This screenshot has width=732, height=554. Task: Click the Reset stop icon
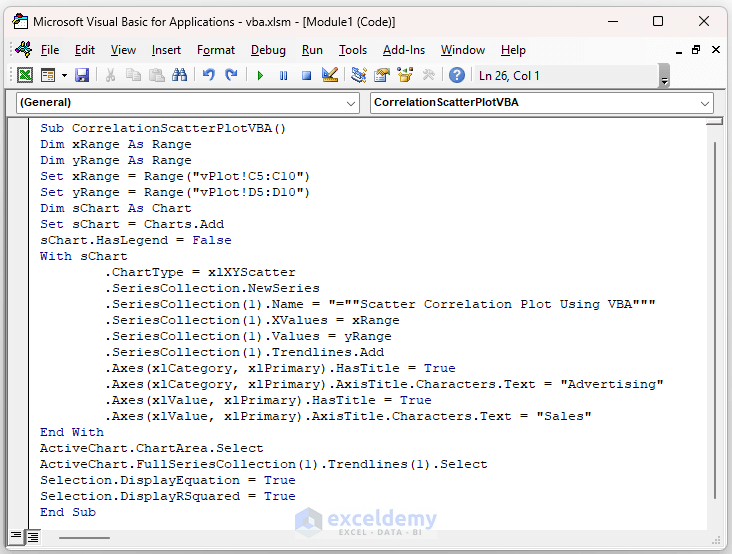click(306, 75)
